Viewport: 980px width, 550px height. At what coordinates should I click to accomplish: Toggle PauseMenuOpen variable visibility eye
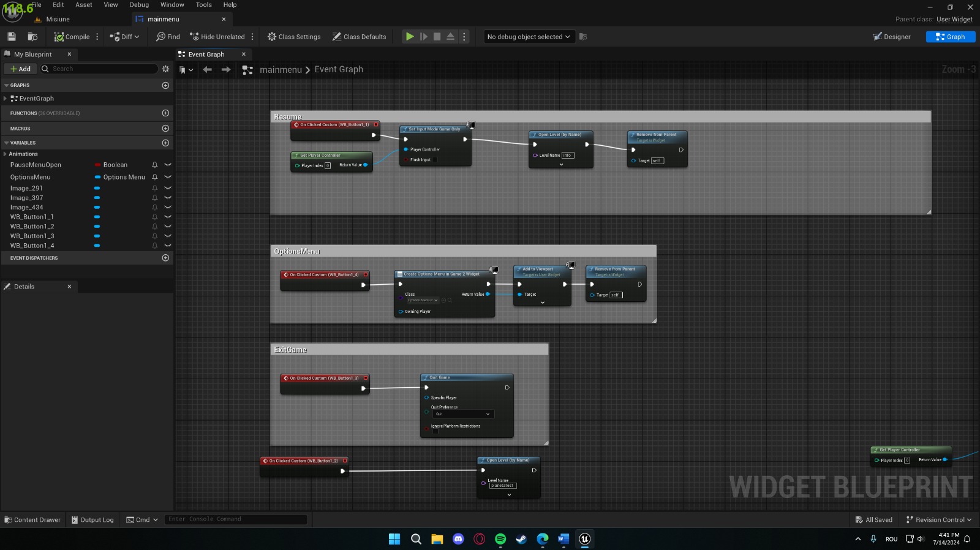[168, 165]
